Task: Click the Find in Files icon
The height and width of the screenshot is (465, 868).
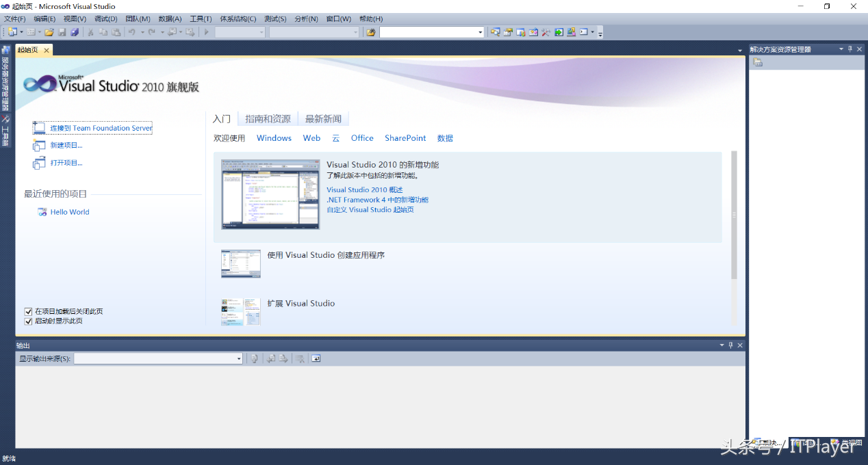Action: pos(371,32)
